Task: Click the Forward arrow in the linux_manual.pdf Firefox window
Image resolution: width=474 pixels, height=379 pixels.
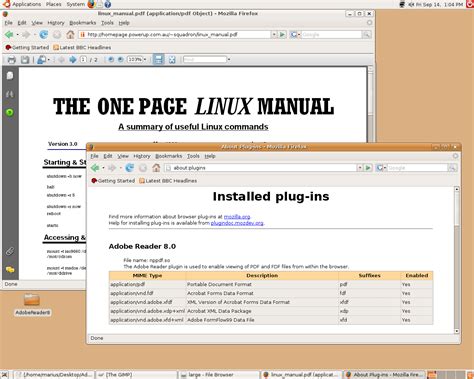Action: click(x=26, y=34)
